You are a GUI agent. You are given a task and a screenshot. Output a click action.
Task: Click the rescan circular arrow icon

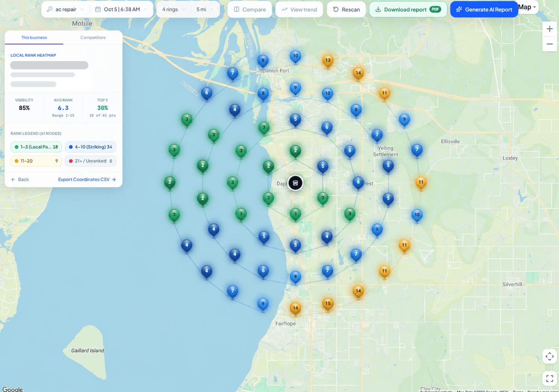[336, 9]
